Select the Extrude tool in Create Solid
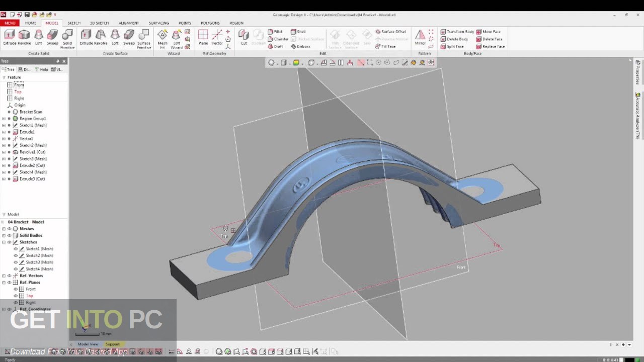This screenshot has height=362, width=644. tap(10, 37)
